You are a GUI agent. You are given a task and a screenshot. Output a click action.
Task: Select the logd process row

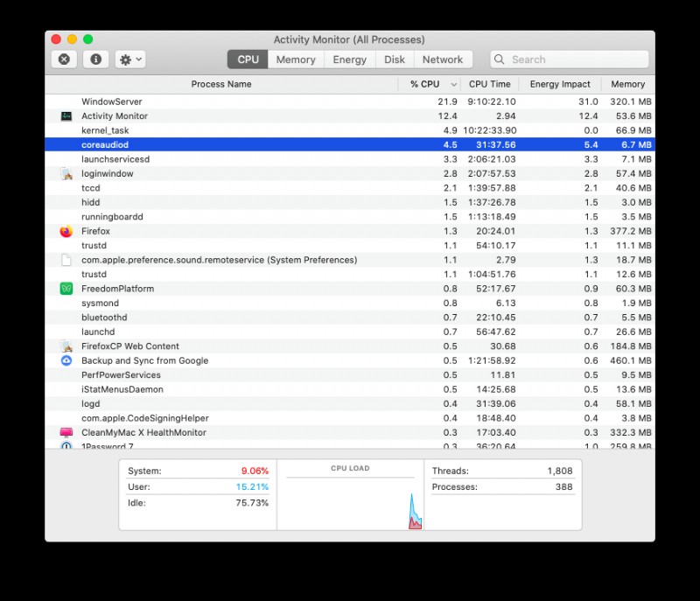(x=350, y=404)
